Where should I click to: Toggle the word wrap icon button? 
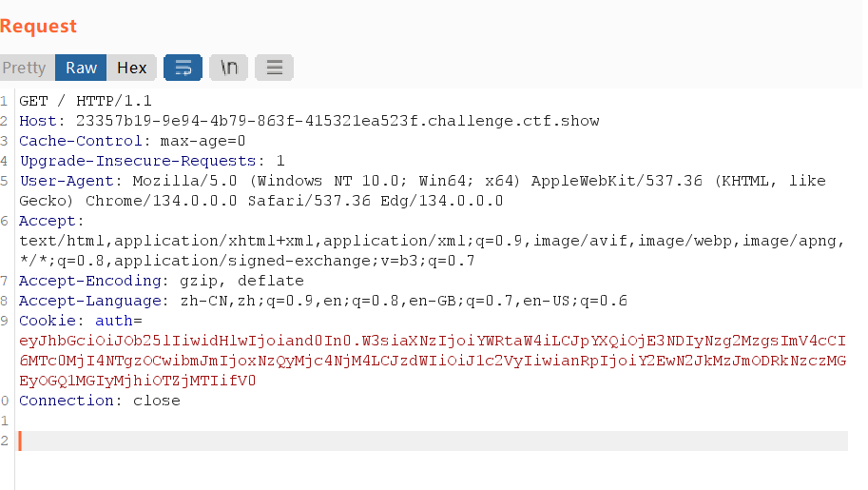[183, 68]
